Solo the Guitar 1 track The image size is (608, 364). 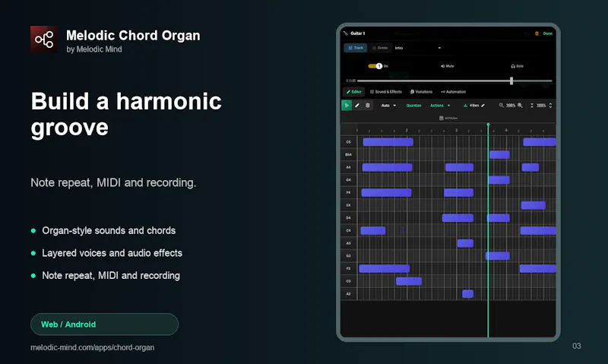518,66
